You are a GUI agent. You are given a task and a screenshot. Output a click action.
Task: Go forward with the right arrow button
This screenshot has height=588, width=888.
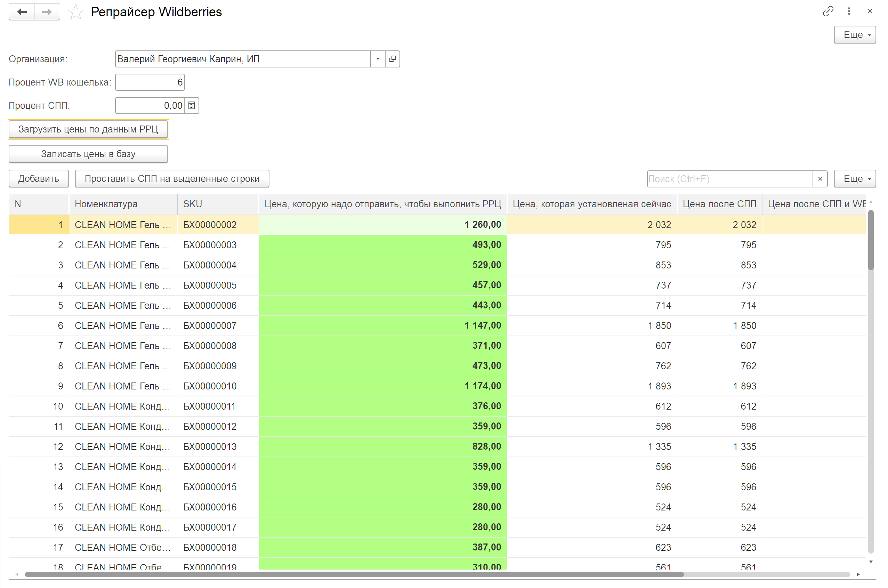pyautogui.click(x=47, y=12)
